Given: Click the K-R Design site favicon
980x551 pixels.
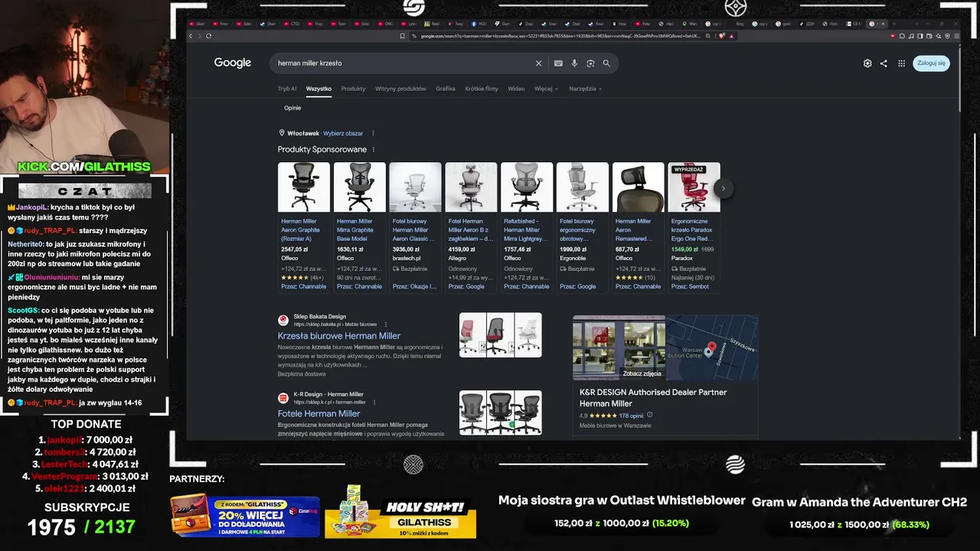Looking at the screenshot, I should click(x=283, y=398).
